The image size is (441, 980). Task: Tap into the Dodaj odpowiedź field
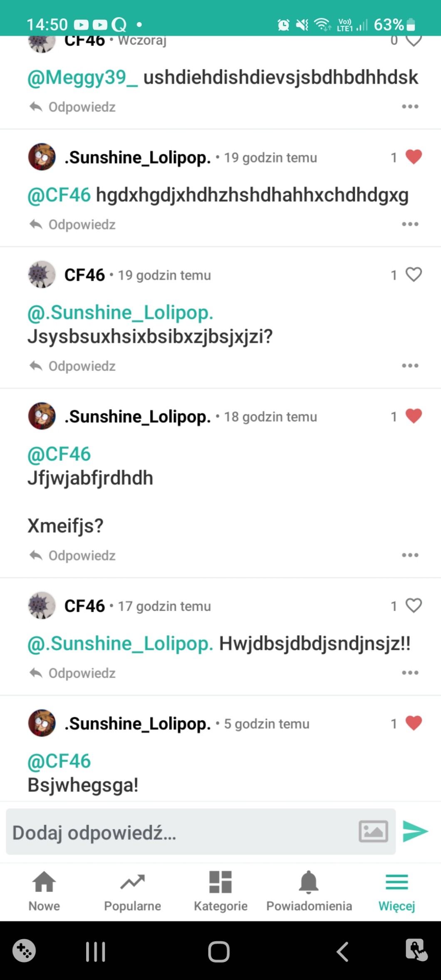pos(179,832)
